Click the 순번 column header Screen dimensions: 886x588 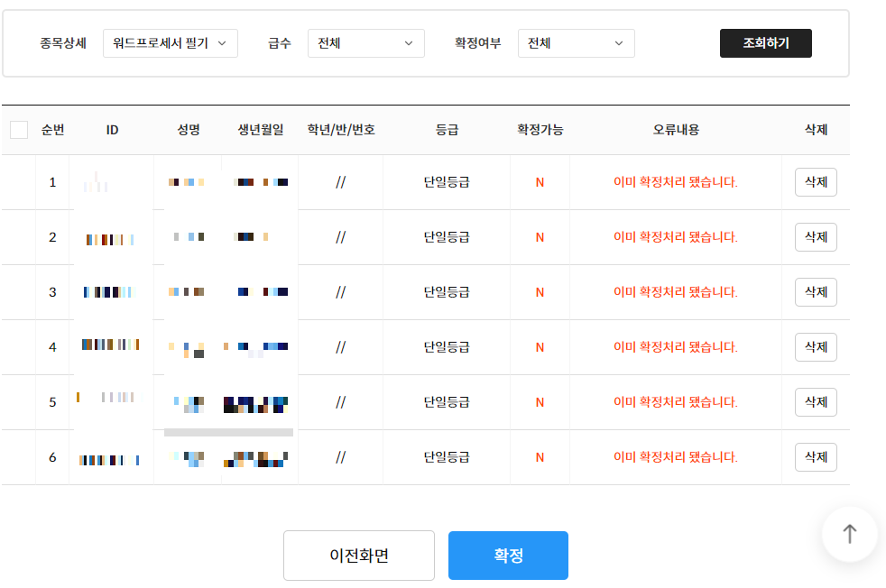point(52,130)
